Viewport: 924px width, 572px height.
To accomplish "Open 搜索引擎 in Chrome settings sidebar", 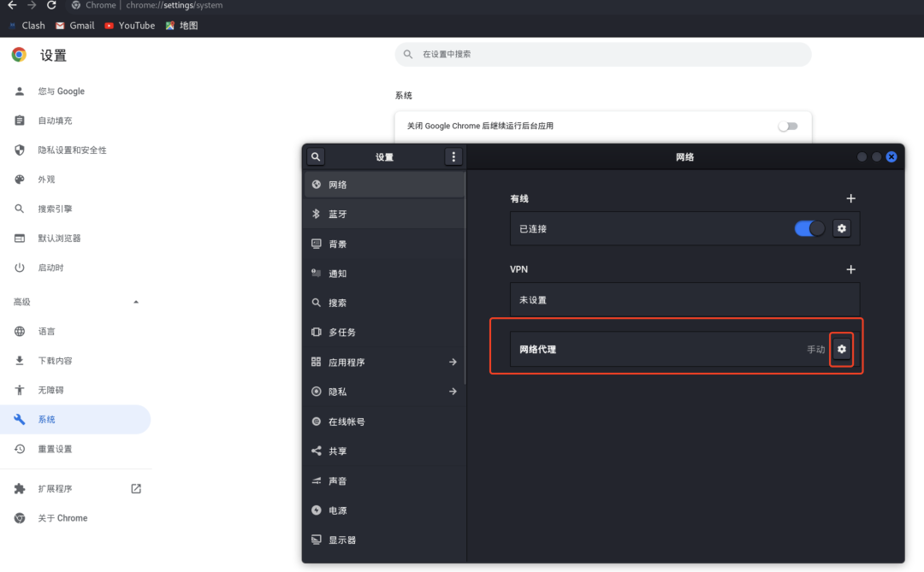I will coord(75,209).
